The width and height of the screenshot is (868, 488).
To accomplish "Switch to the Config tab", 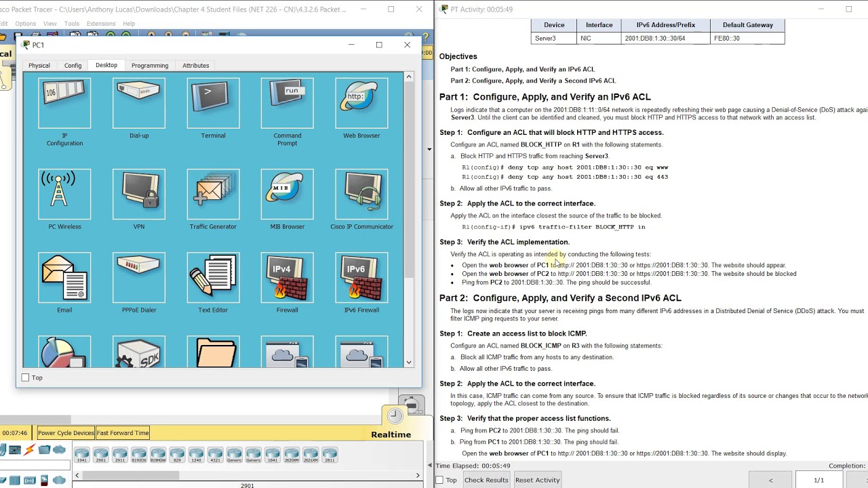I will (x=73, y=66).
